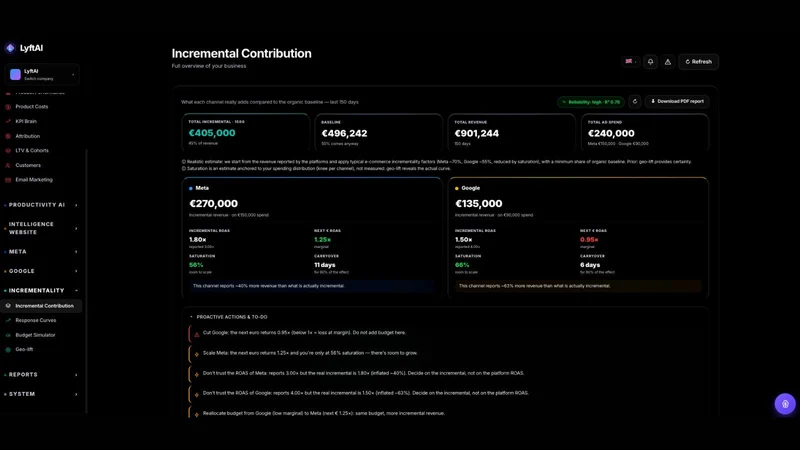Click the alerts triangle icon
The image size is (800, 450).
pyautogui.click(x=668, y=62)
